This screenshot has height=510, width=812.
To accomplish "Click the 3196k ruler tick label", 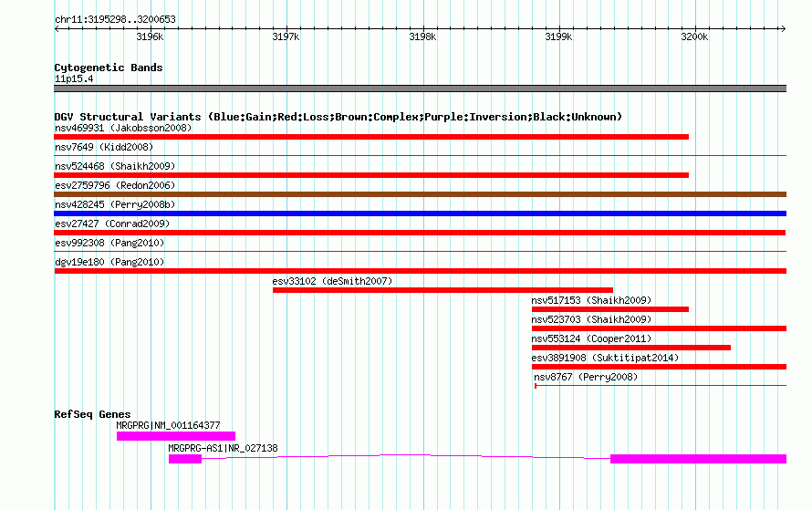I will click(150, 36).
